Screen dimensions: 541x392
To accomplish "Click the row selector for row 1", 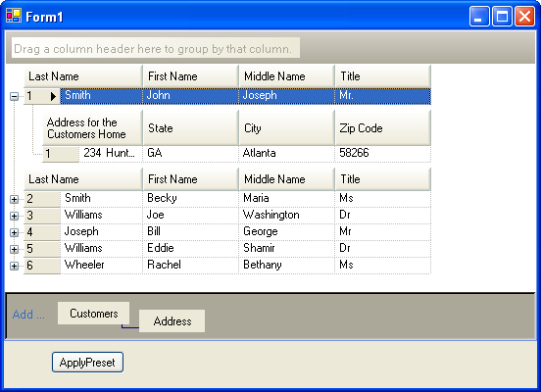I will [x=42, y=96].
